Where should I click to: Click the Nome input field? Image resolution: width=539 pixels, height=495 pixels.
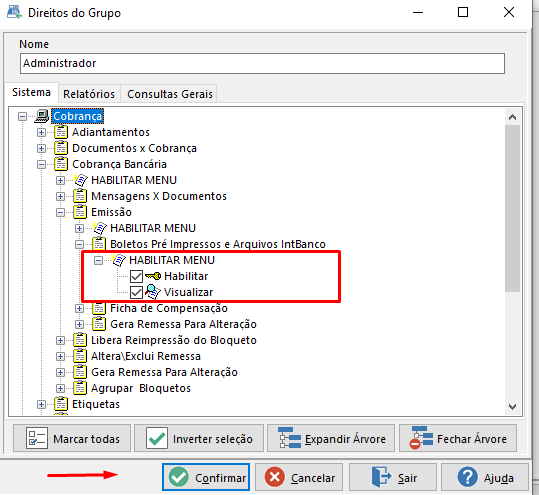pyautogui.click(x=262, y=63)
